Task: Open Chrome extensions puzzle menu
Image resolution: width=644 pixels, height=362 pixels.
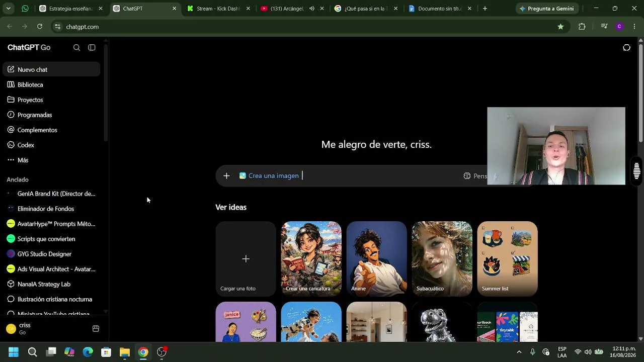Action: (x=582, y=27)
